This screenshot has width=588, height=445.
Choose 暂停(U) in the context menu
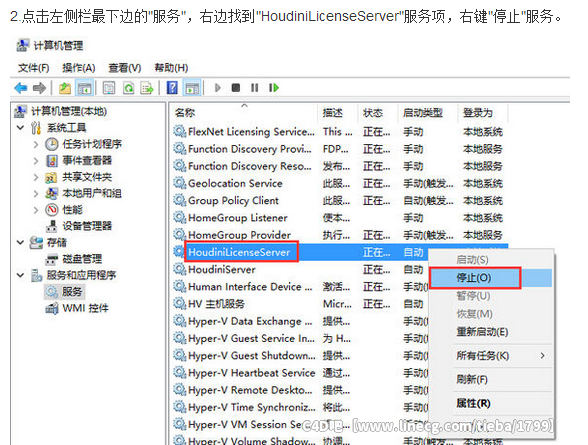pyautogui.click(x=473, y=296)
